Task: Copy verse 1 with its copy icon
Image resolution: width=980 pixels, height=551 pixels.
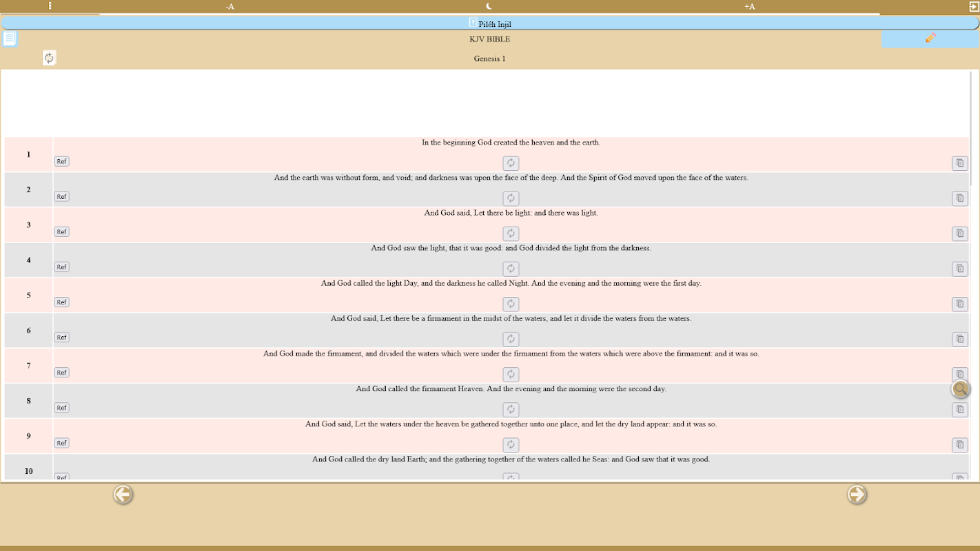Action: coord(960,163)
